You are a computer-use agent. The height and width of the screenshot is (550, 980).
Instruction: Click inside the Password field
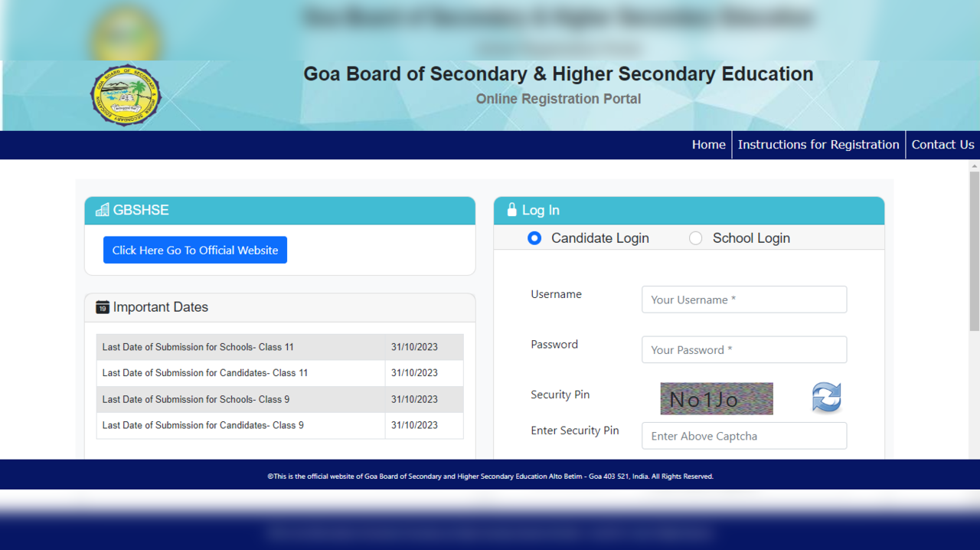[x=743, y=349]
